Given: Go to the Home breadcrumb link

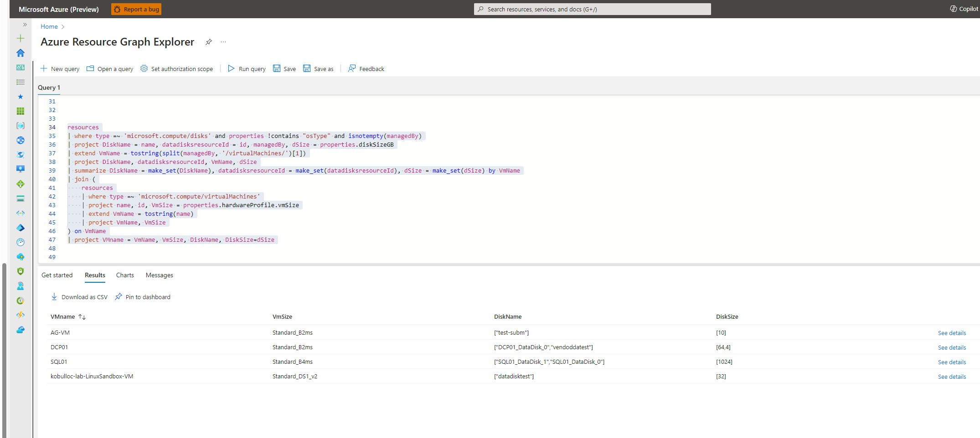Looking at the screenshot, I should tap(49, 26).
